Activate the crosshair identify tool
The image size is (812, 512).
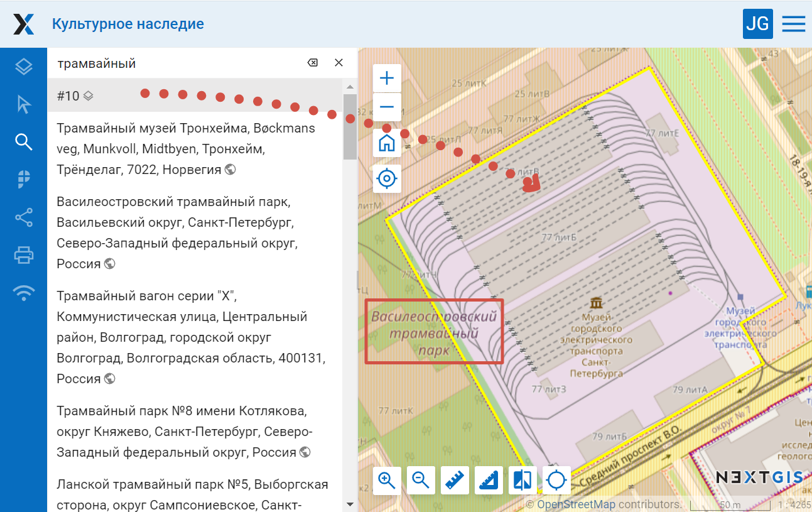tap(556, 481)
